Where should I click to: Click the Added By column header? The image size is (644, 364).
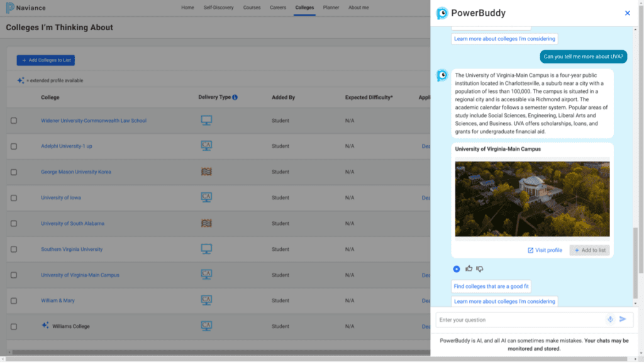tap(283, 97)
